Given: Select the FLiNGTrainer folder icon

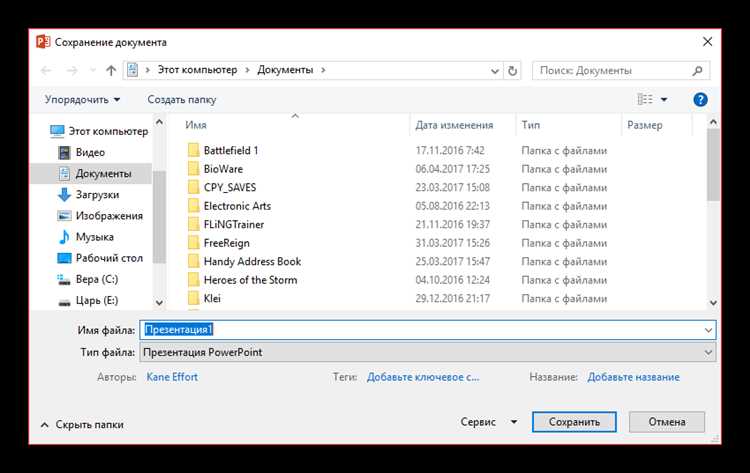Looking at the screenshot, I should point(193,224).
